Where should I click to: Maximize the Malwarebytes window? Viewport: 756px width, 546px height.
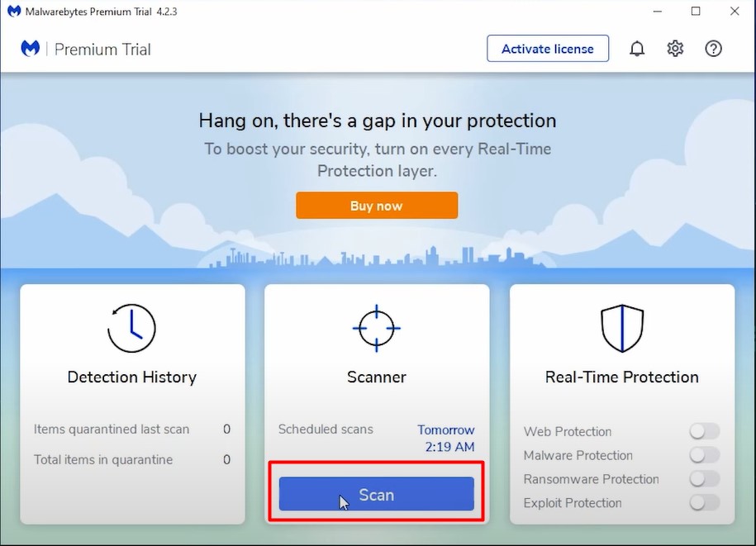point(696,12)
